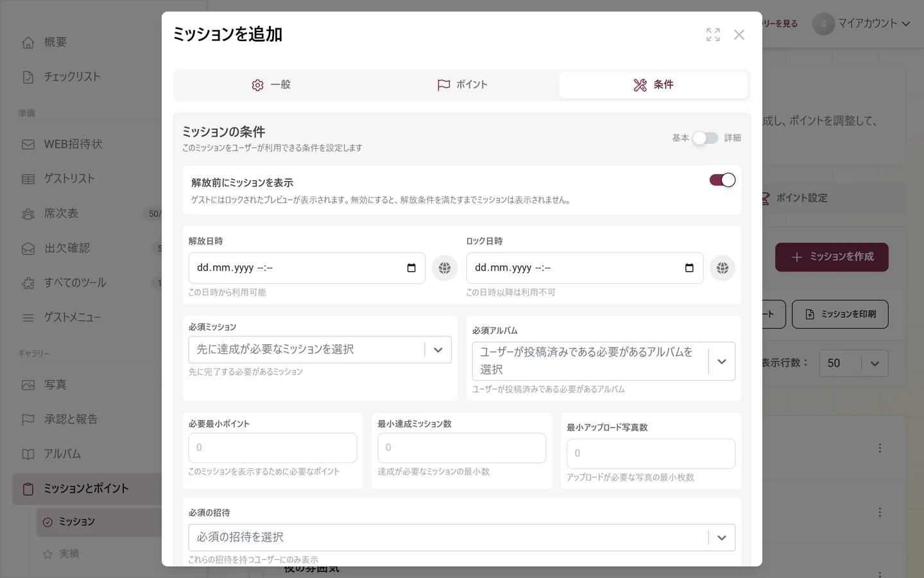Click the puzzle icon for すべてのツール
Image resolution: width=924 pixels, height=578 pixels.
pyautogui.click(x=28, y=283)
